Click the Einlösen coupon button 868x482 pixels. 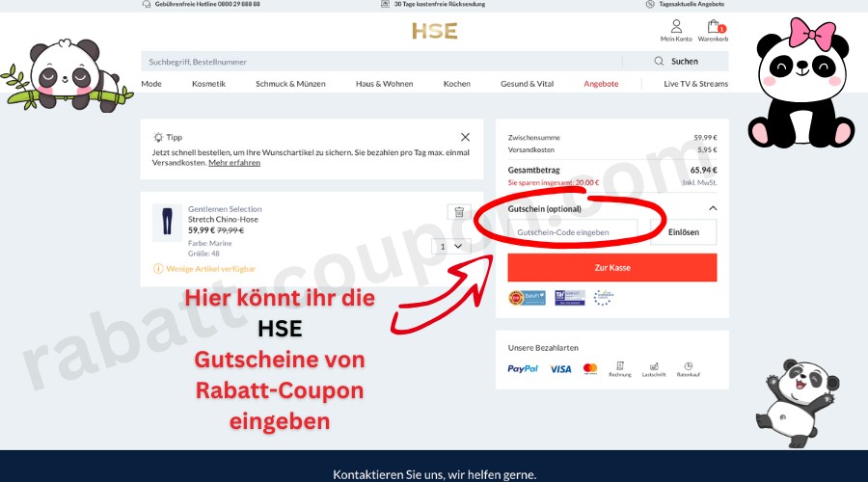[x=683, y=232]
